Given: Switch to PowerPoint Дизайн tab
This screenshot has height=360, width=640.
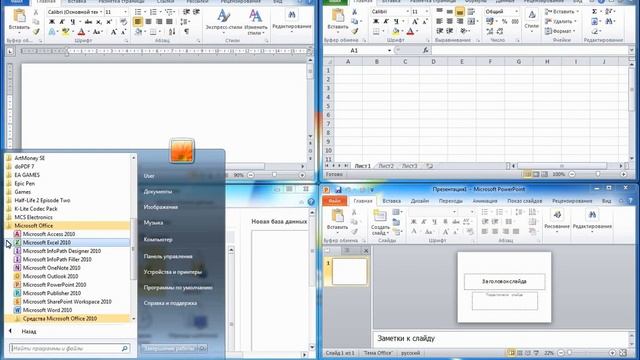Looking at the screenshot, I should coord(420,201).
